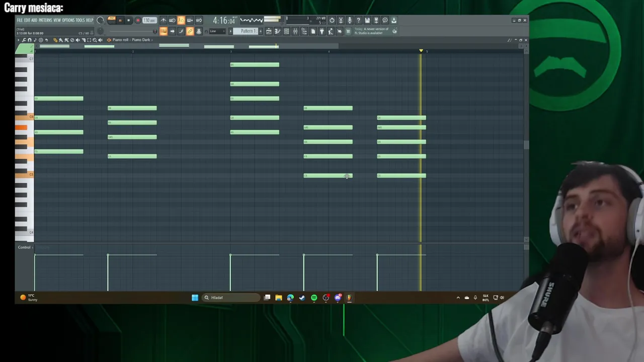Open the Line snap dropdown
644x362 pixels.
pos(217,31)
